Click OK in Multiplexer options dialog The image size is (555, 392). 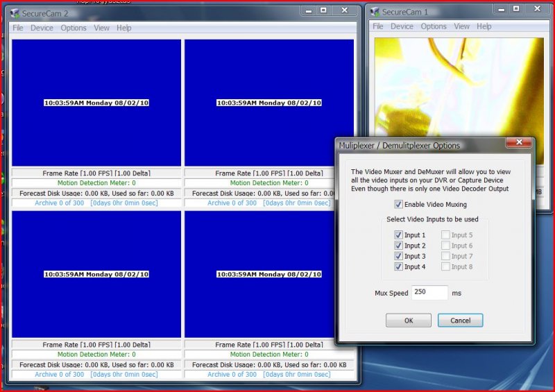[409, 320]
